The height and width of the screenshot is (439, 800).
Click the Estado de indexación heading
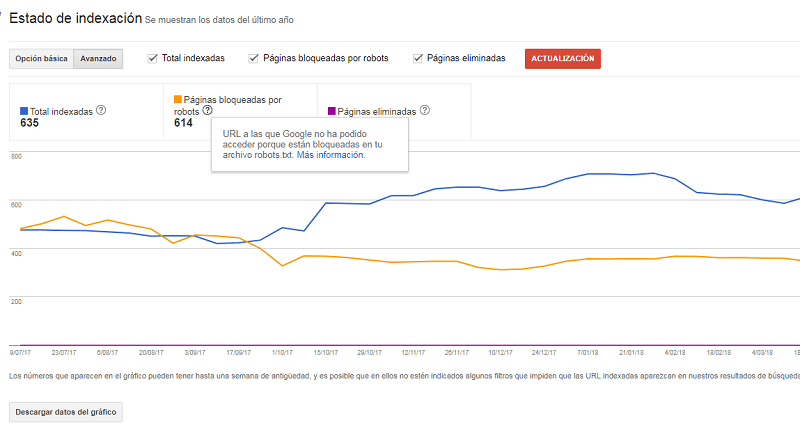(x=74, y=18)
